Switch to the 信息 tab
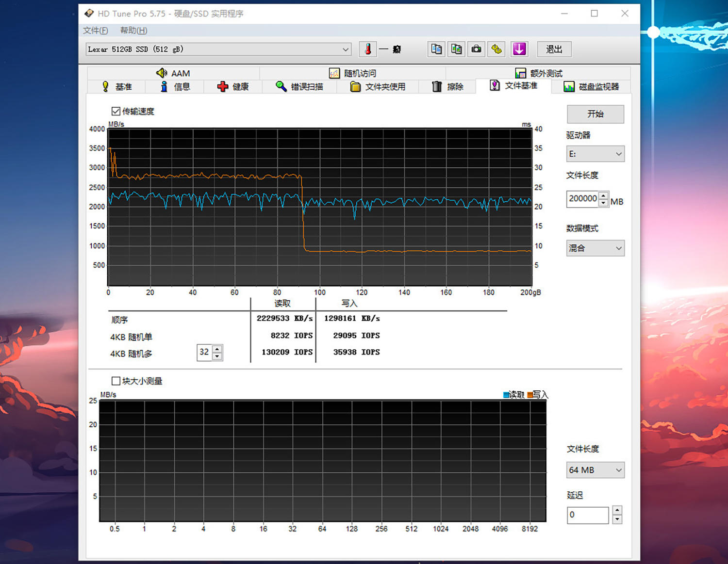Screen dimensions: 728x564 [x=175, y=87]
